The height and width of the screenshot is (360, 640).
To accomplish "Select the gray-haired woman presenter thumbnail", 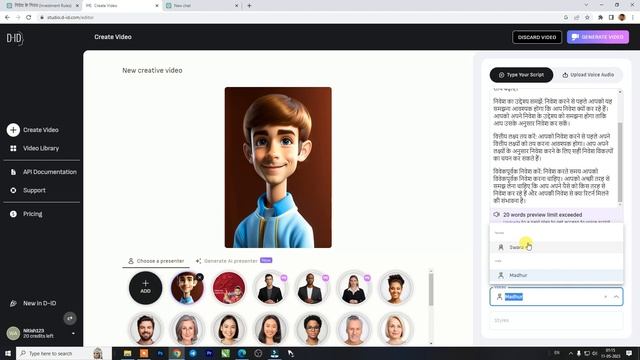I will [187, 329].
